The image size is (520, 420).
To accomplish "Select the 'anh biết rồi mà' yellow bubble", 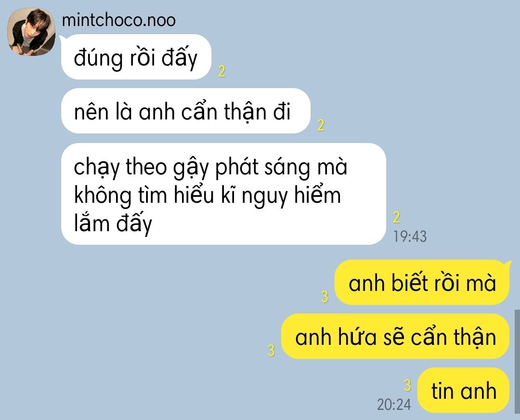I will [422, 283].
